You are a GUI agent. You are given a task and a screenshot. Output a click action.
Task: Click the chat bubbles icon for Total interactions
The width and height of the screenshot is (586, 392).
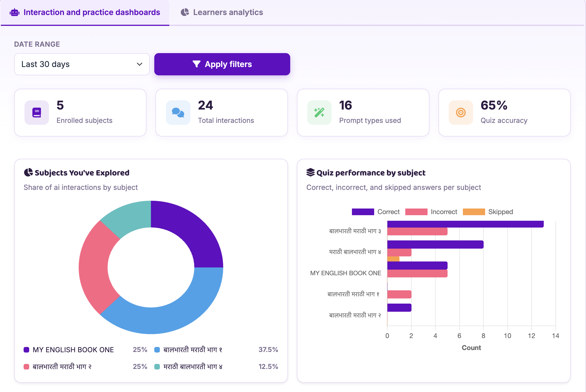pos(178,113)
